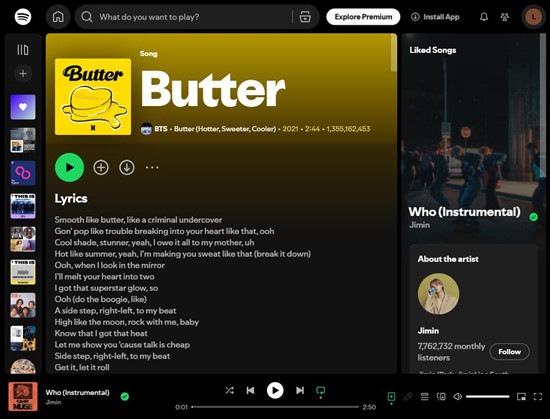The image size is (550, 419).
Task: Click lyric line "Smooth like butter, like a criminal undercover"
Action: [138, 220]
